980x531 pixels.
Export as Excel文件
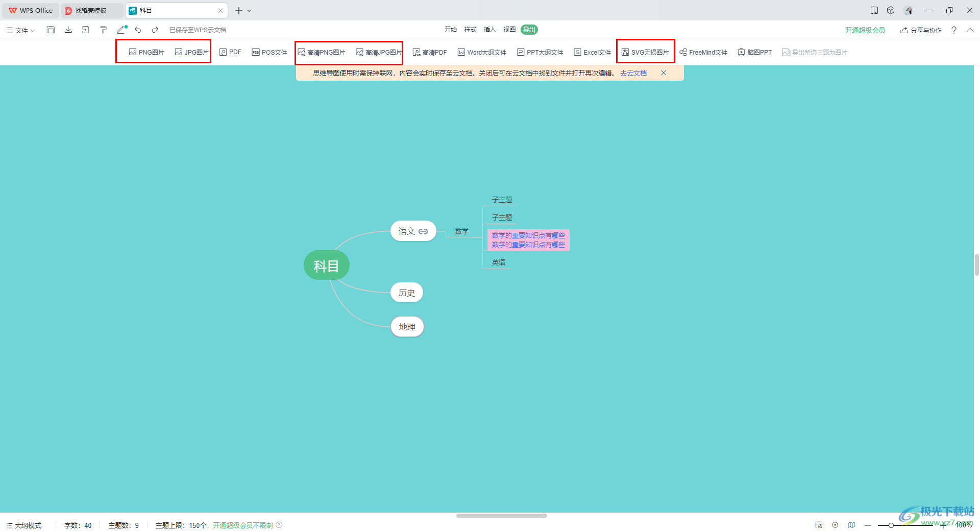592,52
